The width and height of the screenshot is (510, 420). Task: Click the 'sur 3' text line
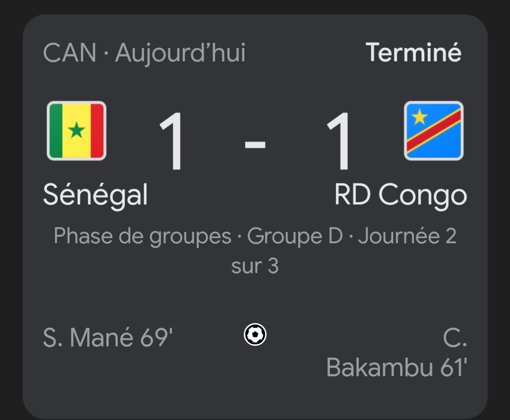pos(255,266)
